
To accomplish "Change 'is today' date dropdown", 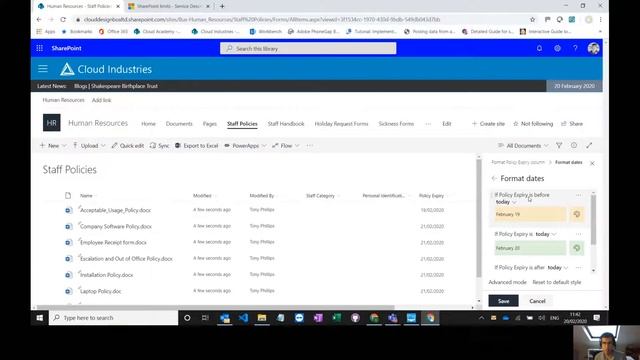I will (x=546, y=234).
